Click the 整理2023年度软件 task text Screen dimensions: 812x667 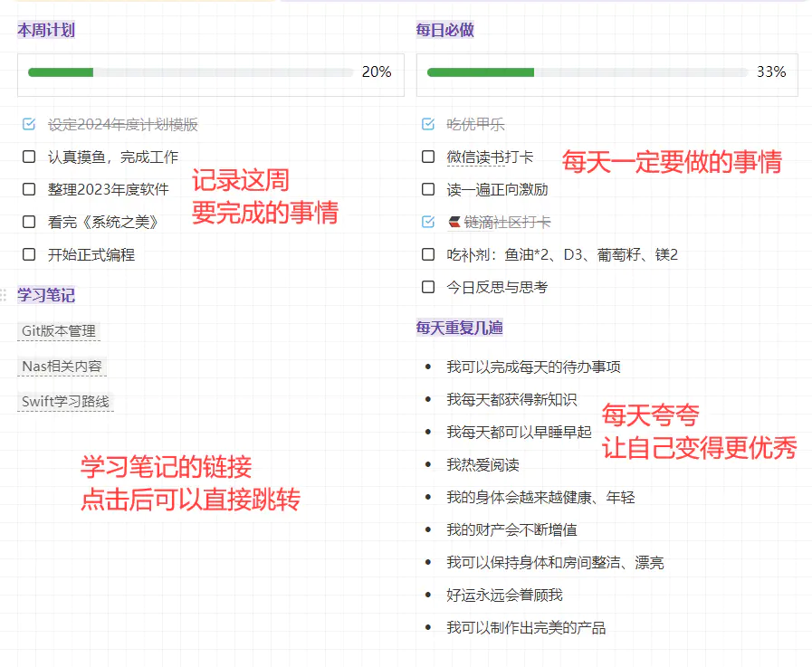tap(109, 189)
